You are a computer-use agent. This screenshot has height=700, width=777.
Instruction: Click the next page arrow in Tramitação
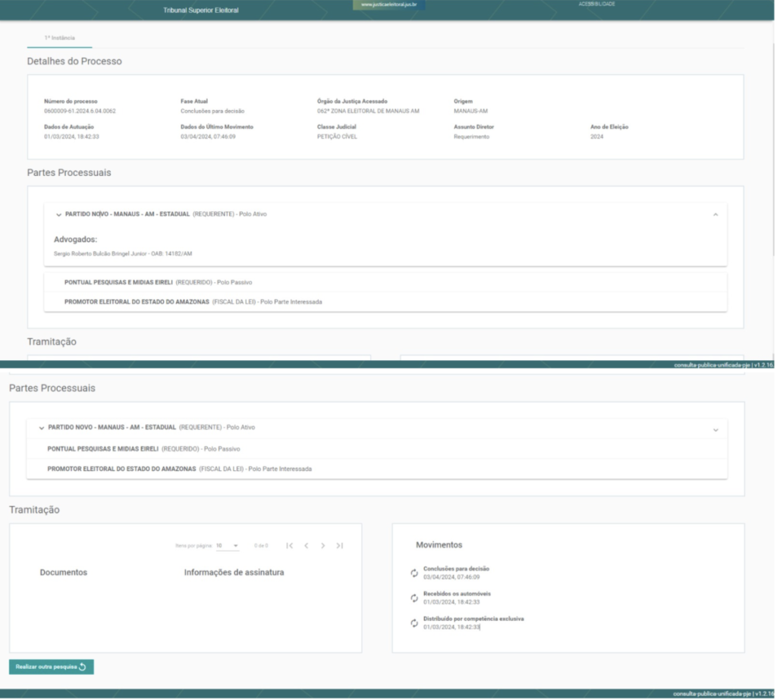point(322,545)
